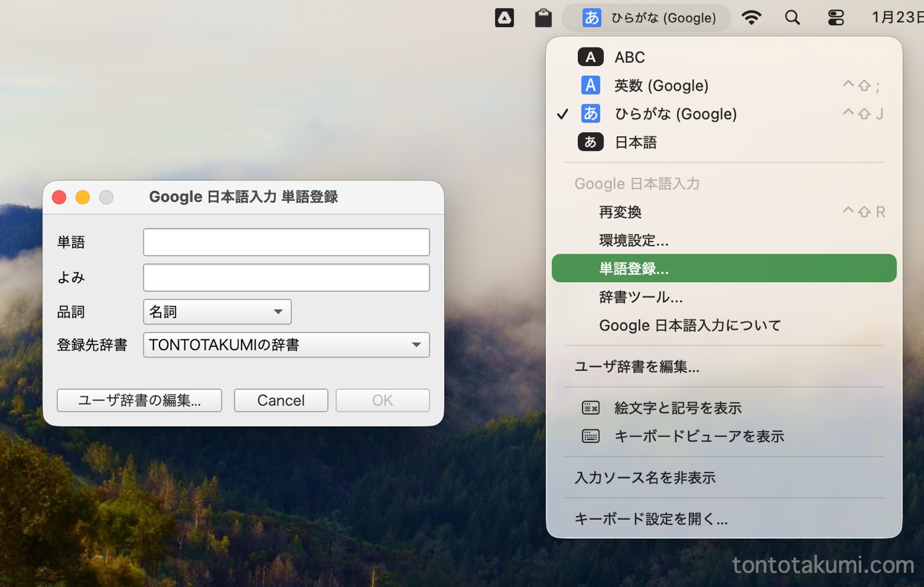924x587 pixels.
Task: Show the emoji and symbols viewer (絵文字と記号を表示)
Action: [x=678, y=408]
